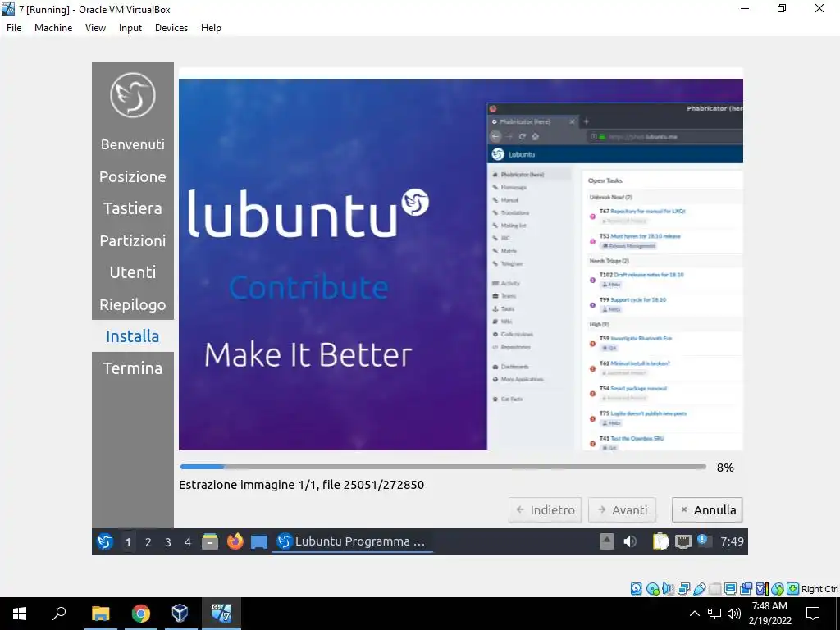
Task: Click the installer slideshow image
Action: (x=461, y=265)
